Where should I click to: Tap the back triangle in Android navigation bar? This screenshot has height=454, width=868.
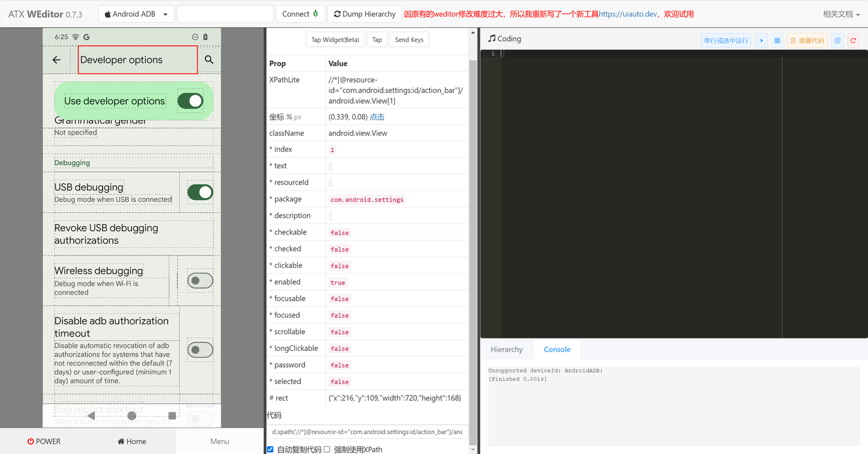[91, 415]
